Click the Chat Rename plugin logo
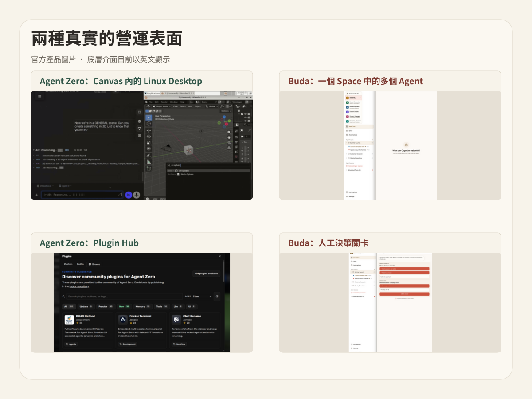 tap(176, 319)
